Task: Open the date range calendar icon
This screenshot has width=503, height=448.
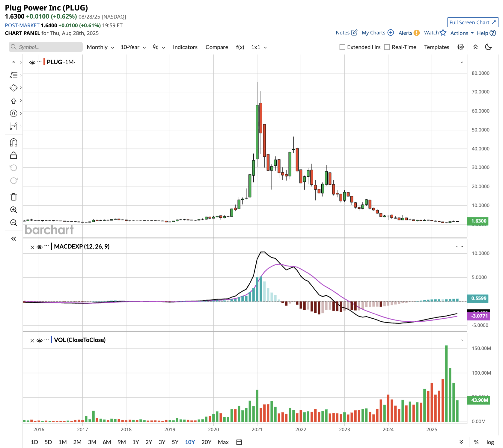Action: [x=239, y=442]
